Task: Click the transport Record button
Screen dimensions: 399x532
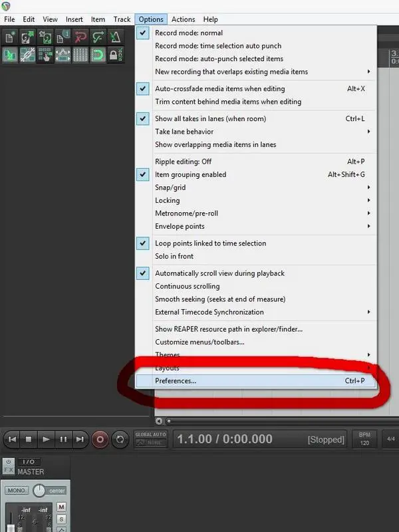Action: 100,440
